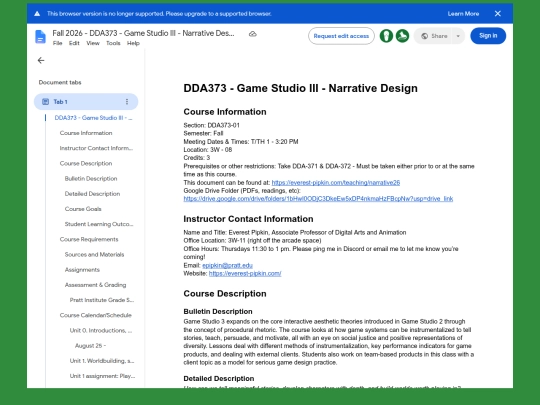The image size is (540, 405).
Task: Go to Bulletin Description in outline
Action: tap(91, 178)
